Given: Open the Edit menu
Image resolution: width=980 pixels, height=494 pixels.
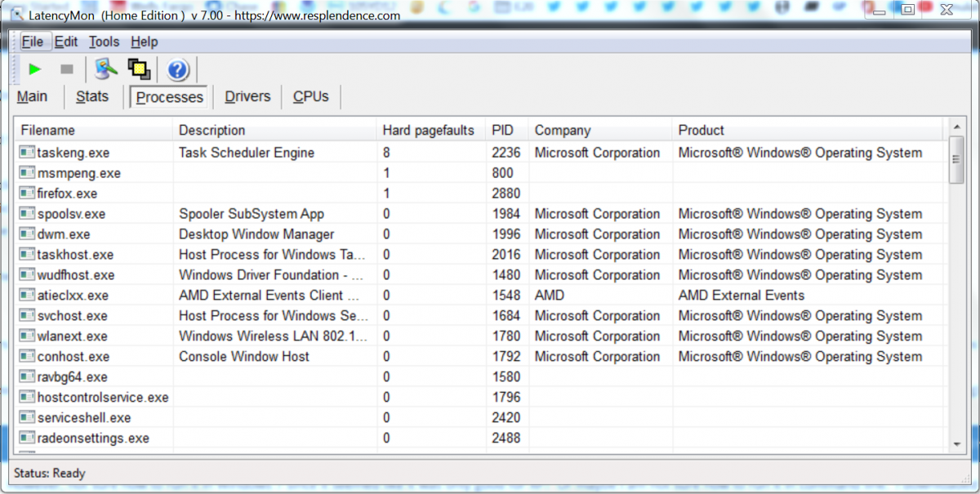Looking at the screenshot, I should [66, 42].
